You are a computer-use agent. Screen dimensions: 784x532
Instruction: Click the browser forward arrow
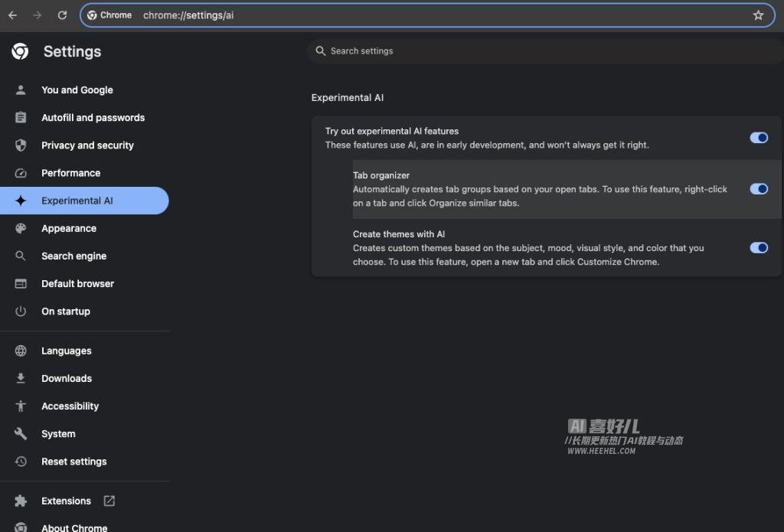pos(37,15)
